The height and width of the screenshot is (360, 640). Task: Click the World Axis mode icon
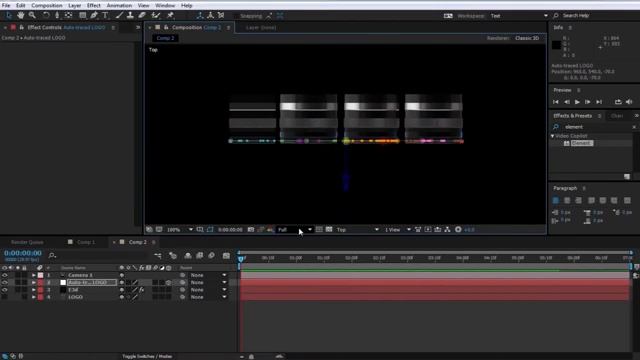(210, 16)
